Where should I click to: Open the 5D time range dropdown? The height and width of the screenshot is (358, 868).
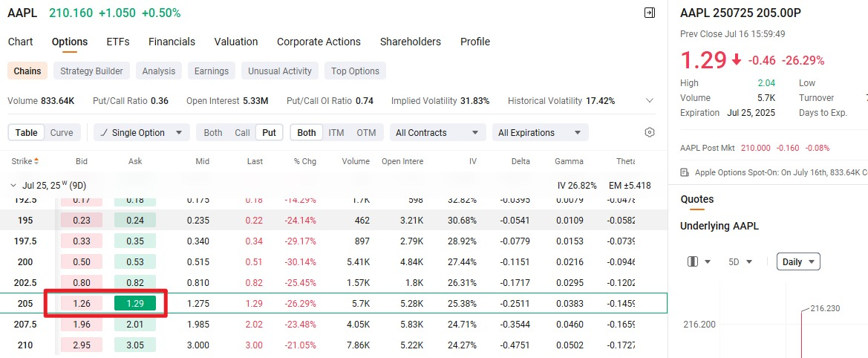(x=741, y=261)
